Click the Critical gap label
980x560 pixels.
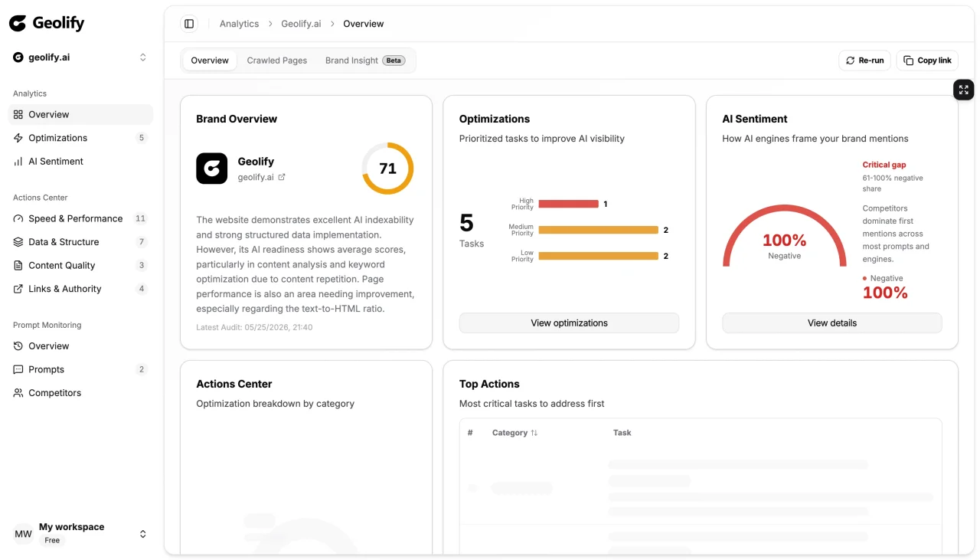884,165
